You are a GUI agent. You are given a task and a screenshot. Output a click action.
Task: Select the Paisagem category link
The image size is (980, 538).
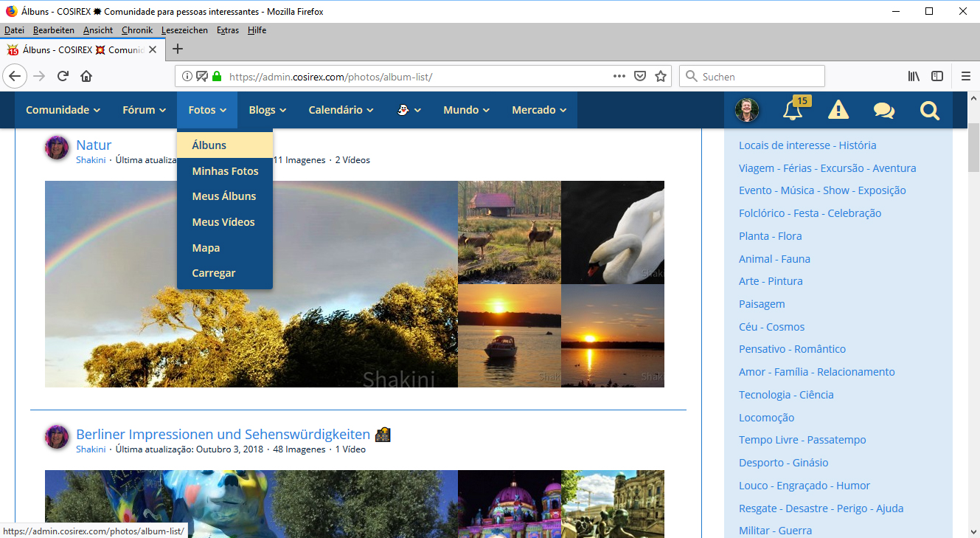tap(762, 304)
